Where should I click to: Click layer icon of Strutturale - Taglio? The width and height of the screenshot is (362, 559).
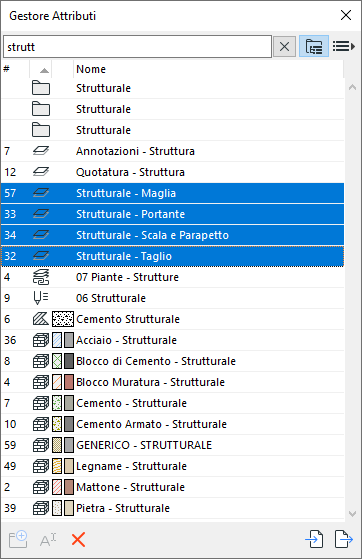pos(41,256)
